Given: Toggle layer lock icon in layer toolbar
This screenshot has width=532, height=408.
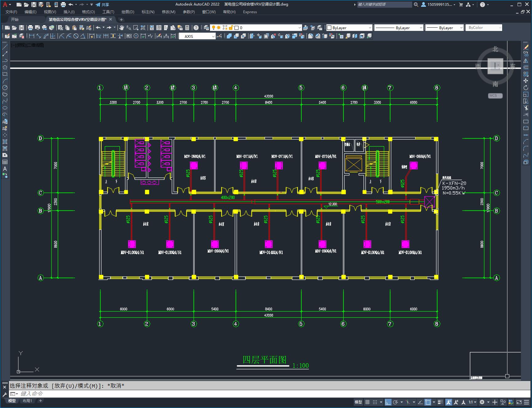Looking at the screenshot, I should (x=231, y=28).
